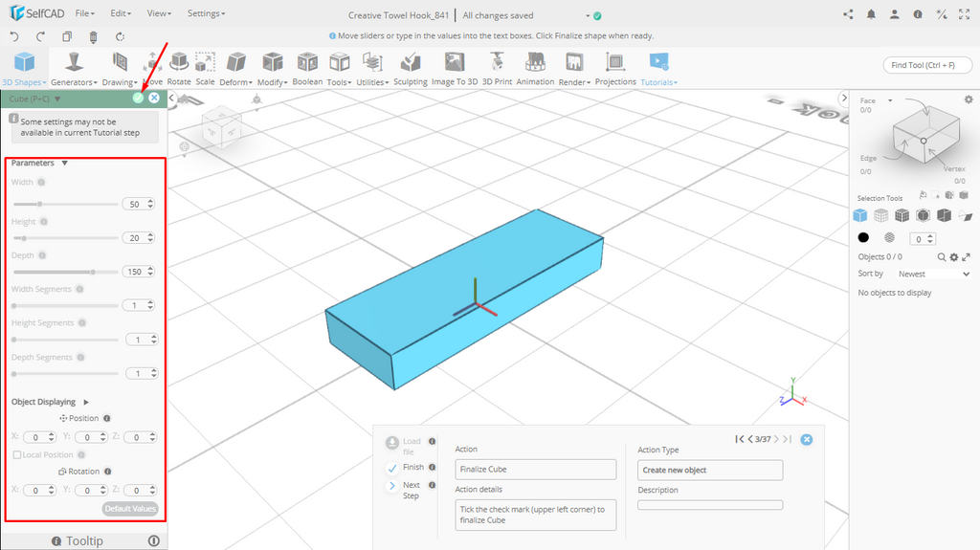Viewport: 980px width, 550px height.
Task: Collapse the left panel with chevron
Action: (x=172, y=99)
